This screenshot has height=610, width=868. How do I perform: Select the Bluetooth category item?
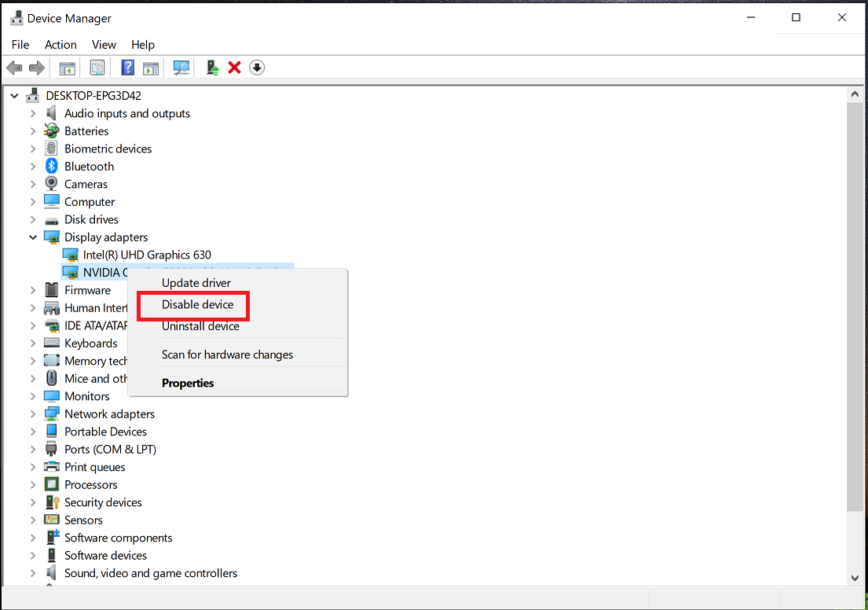pyautogui.click(x=89, y=167)
